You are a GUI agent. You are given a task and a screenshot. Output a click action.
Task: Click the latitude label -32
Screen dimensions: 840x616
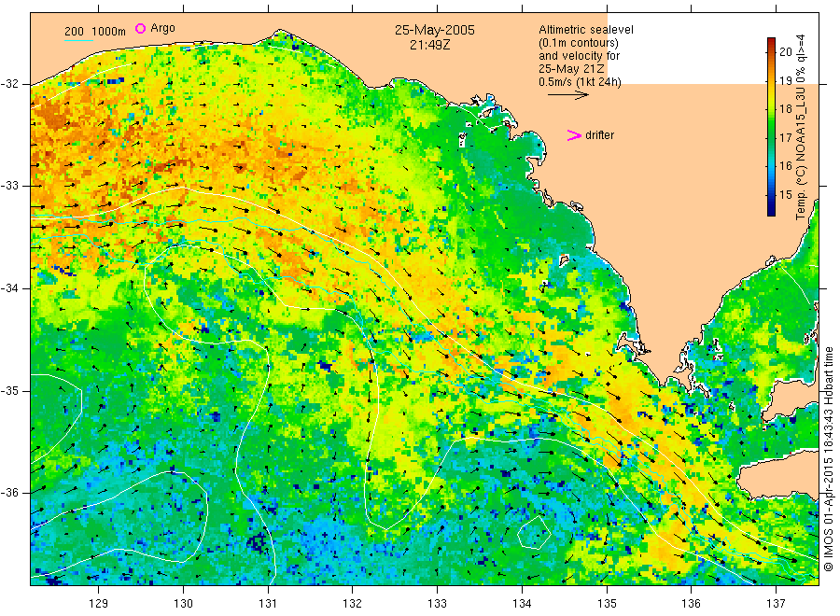tap(9, 84)
